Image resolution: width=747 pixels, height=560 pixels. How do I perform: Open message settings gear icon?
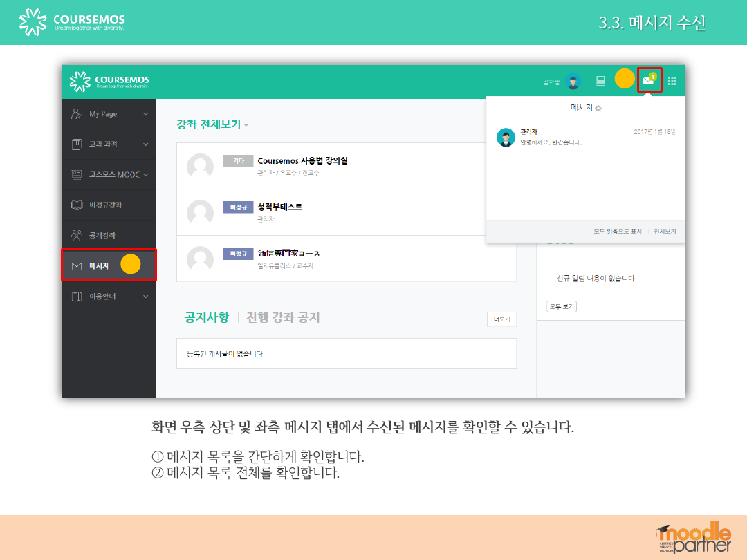[599, 109]
